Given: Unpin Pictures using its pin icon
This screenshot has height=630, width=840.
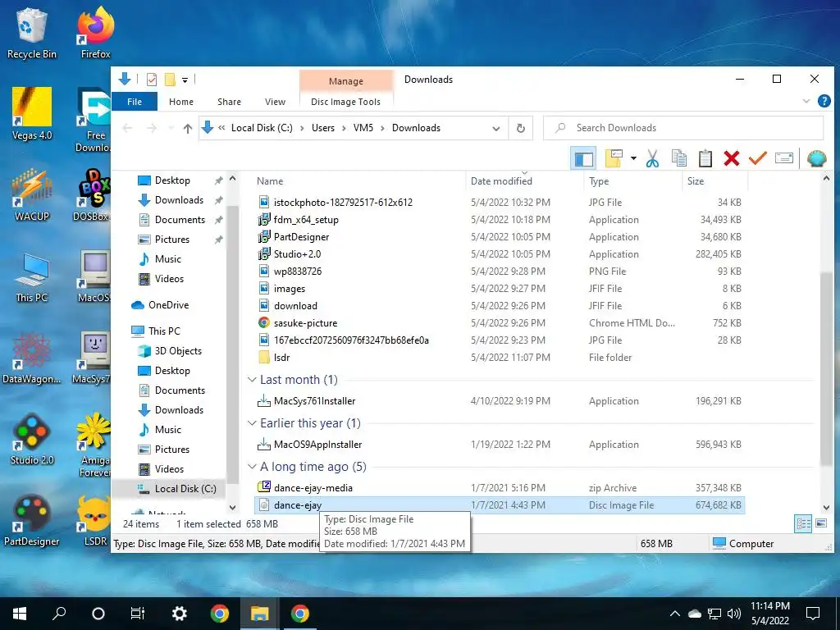Looking at the screenshot, I should 218,240.
